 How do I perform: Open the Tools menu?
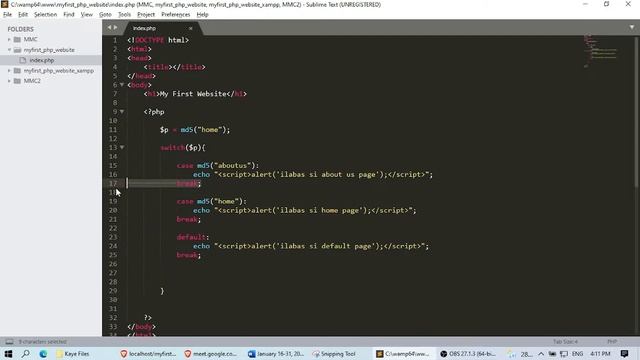124,14
